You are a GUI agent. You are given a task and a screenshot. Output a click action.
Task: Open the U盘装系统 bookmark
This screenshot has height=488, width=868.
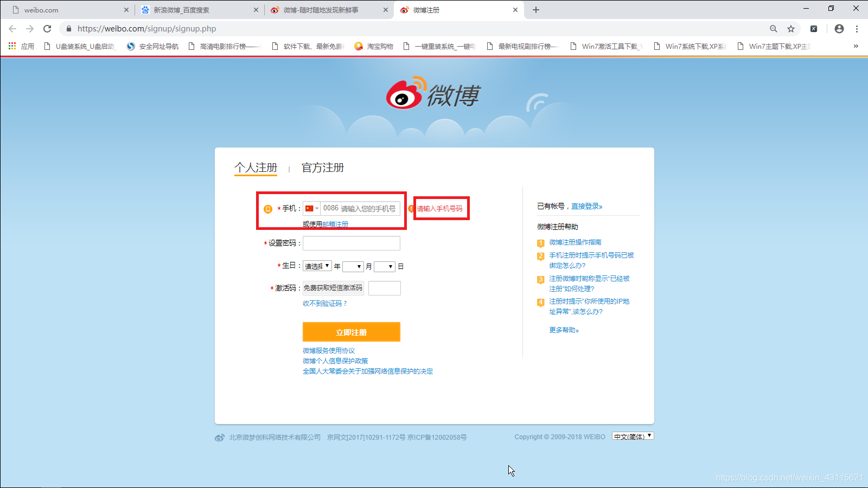tap(80, 46)
